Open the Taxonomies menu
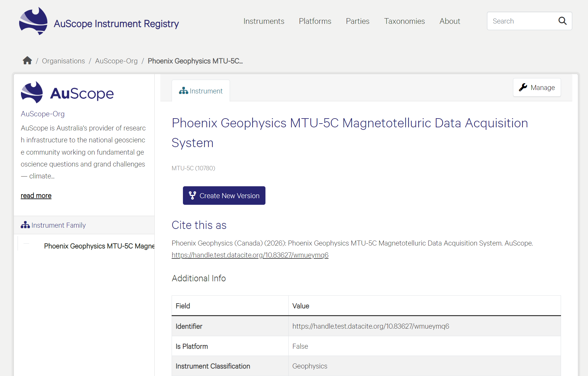 [404, 21]
